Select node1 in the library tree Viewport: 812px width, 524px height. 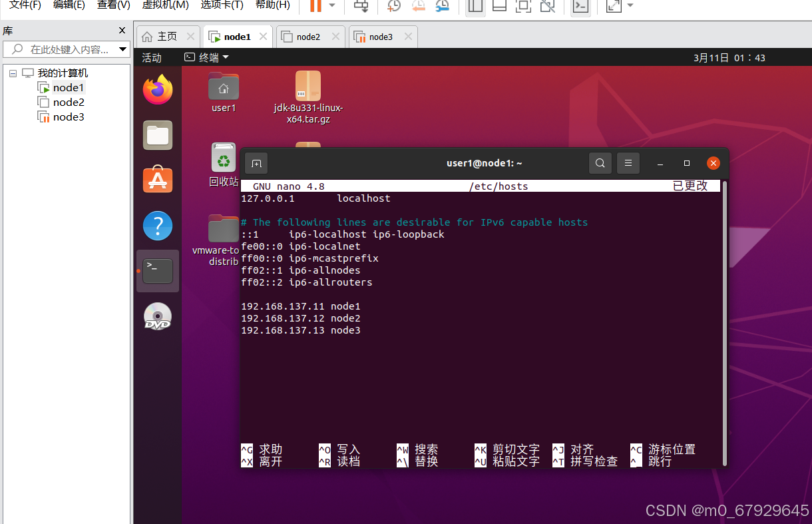[x=69, y=88]
